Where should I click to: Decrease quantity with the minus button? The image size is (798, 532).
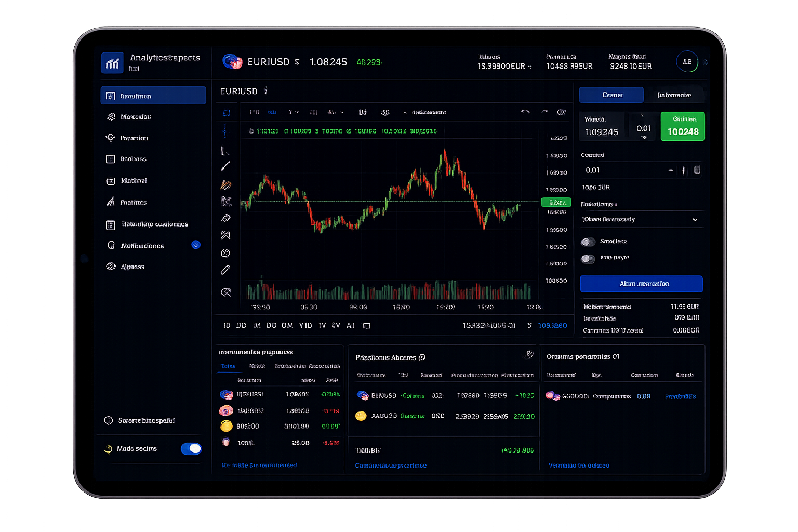[670, 170]
